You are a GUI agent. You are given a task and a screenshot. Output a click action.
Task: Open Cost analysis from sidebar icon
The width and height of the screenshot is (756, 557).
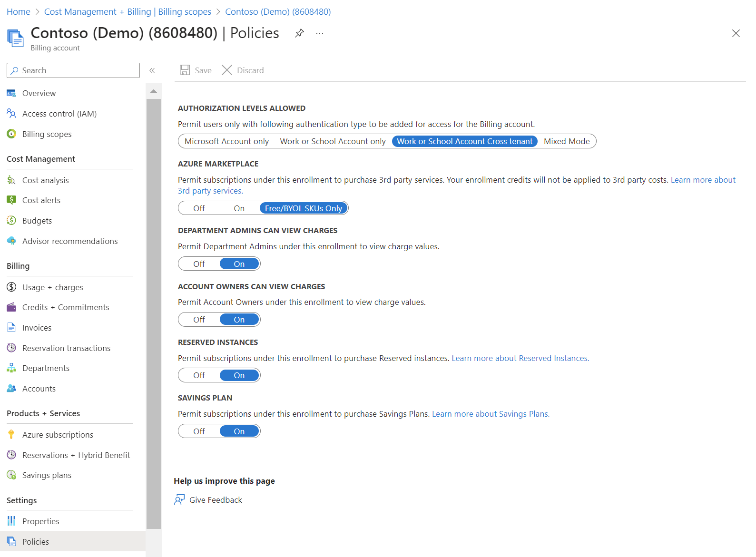[x=11, y=180]
